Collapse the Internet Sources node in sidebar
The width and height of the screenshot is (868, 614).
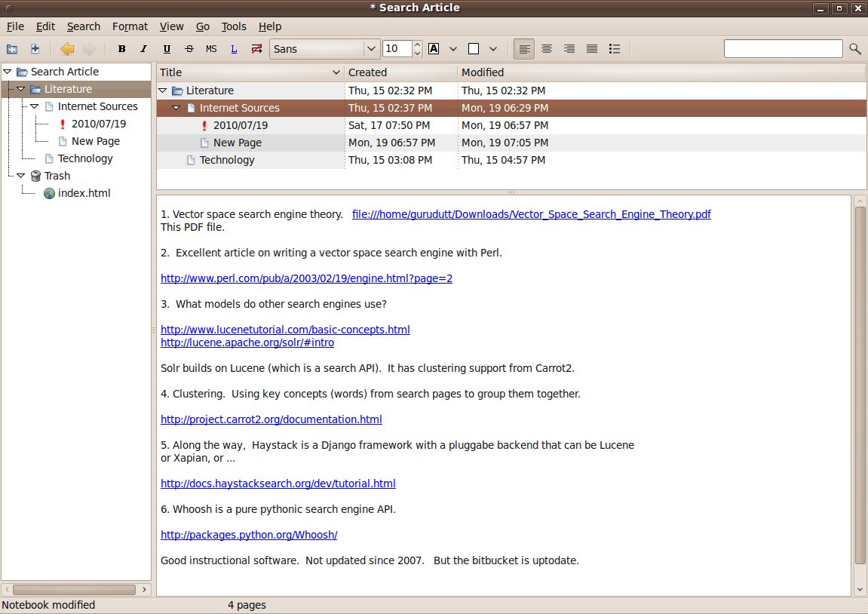tap(34, 106)
